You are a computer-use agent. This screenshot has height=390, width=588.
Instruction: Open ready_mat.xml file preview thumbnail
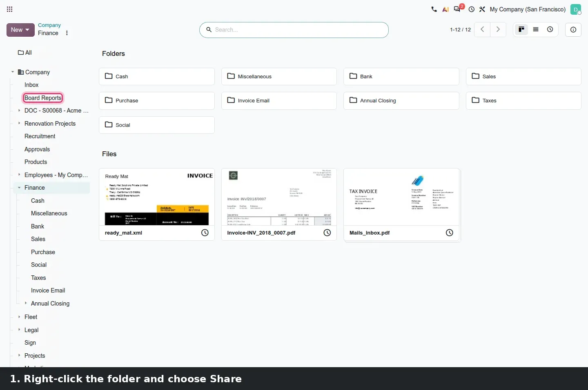157,197
